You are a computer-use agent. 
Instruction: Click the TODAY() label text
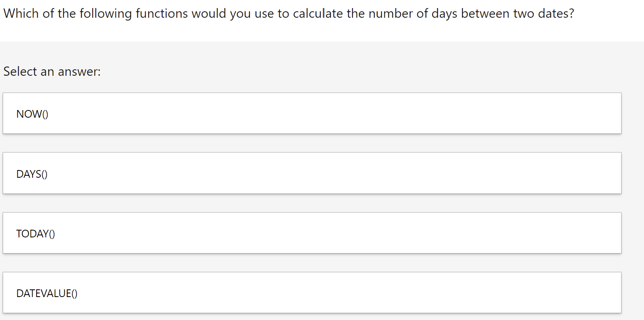point(35,233)
